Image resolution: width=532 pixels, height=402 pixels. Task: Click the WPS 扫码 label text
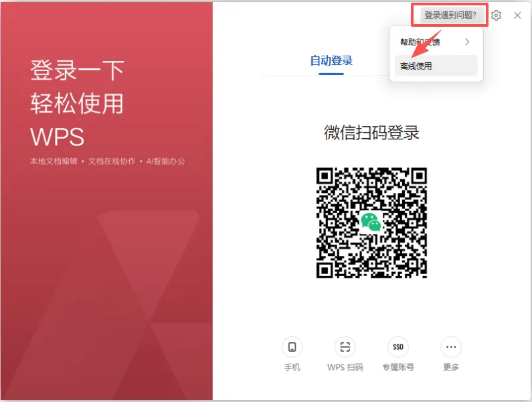pyautogui.click(x=345, y=367)
